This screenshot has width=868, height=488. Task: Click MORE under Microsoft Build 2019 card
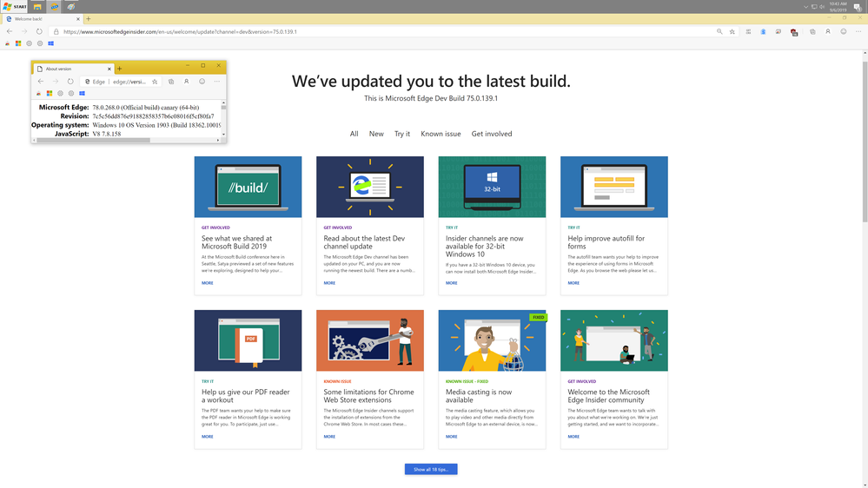point(208,283)
